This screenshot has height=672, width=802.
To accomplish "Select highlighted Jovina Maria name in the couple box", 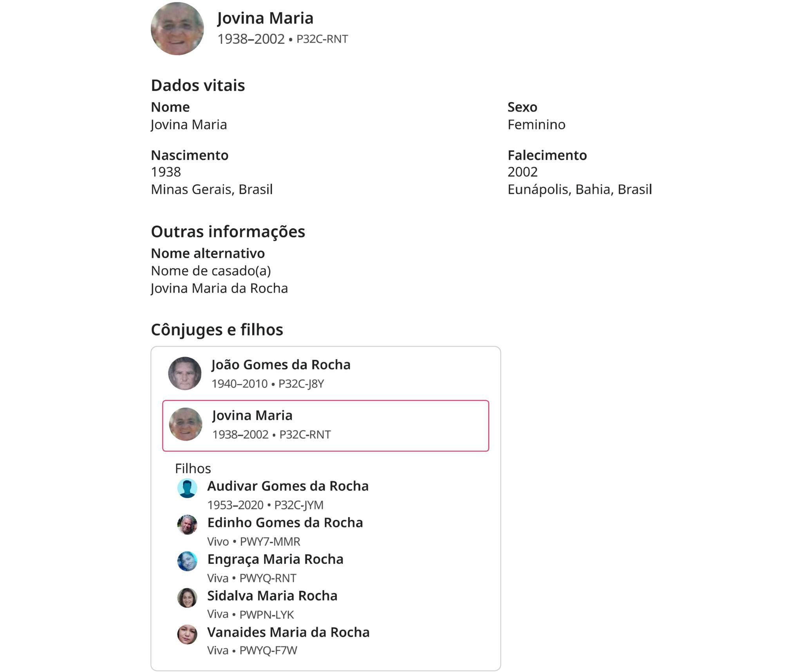I will pyautogui.click(x=252, y=415).
